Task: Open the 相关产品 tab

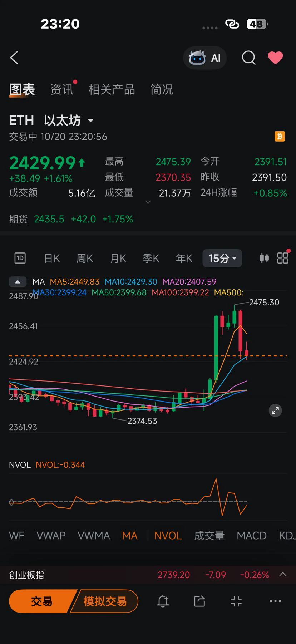Action: 112,89
